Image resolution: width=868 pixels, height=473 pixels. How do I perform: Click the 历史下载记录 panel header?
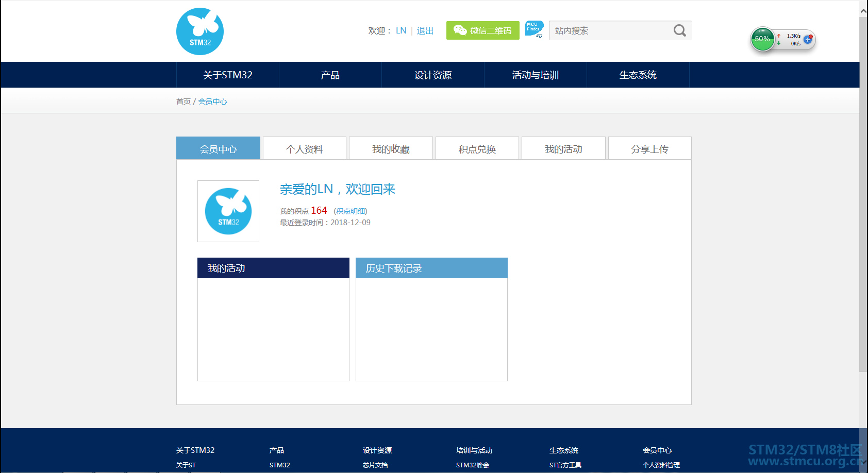click(431, 268)
